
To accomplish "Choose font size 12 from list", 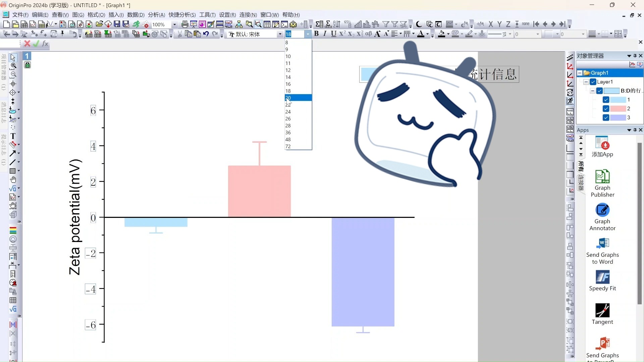I will coord(298,70).
